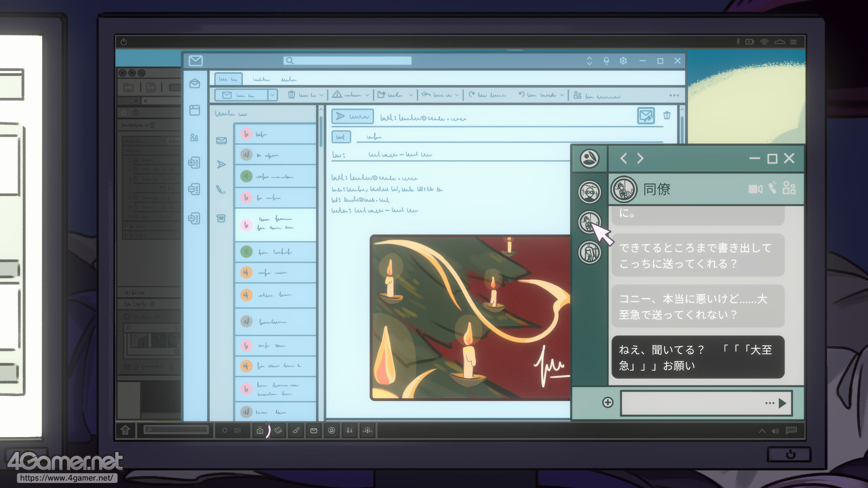Viewport: 868px width, 488px height.
Task: Send the chat message with arrow button
Action: (782, 403)
